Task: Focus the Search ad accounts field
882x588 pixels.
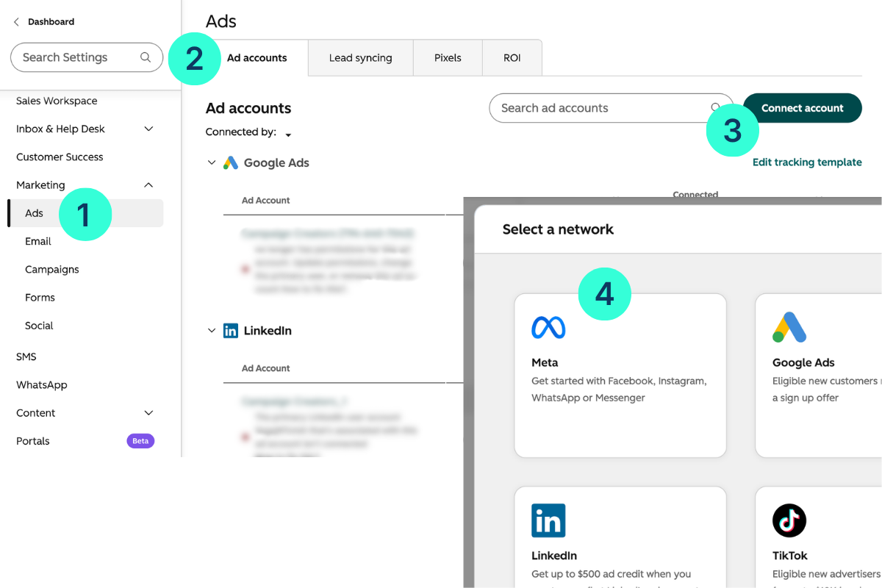Action: (x=612, y=108)
